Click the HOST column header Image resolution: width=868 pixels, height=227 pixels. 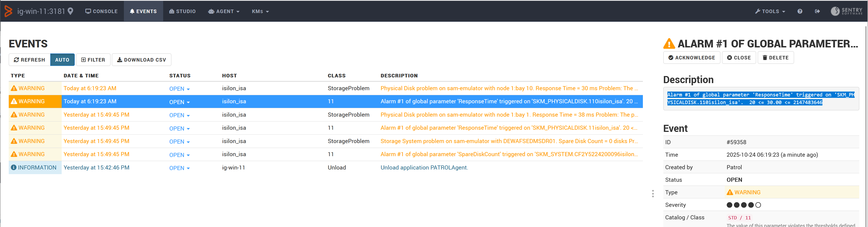(x=229, y=76)
